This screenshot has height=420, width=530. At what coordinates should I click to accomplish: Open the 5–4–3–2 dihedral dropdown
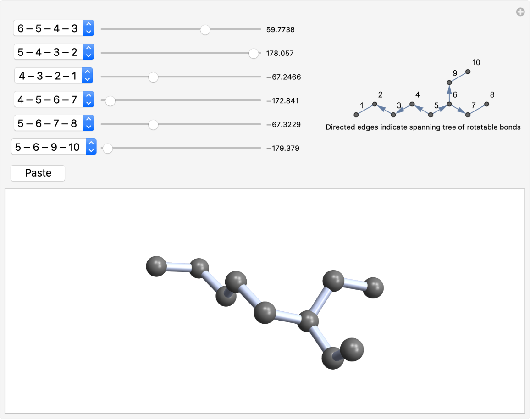click(54, 52)
